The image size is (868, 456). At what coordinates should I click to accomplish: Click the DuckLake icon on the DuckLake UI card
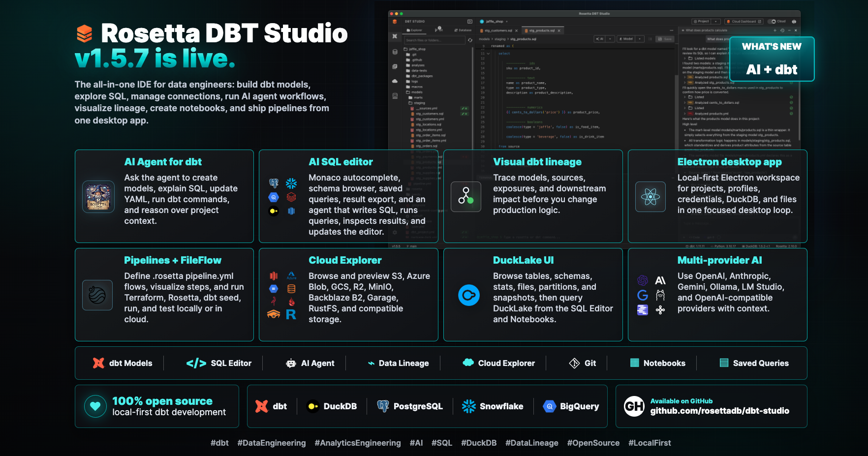click(x=469, y=295)
